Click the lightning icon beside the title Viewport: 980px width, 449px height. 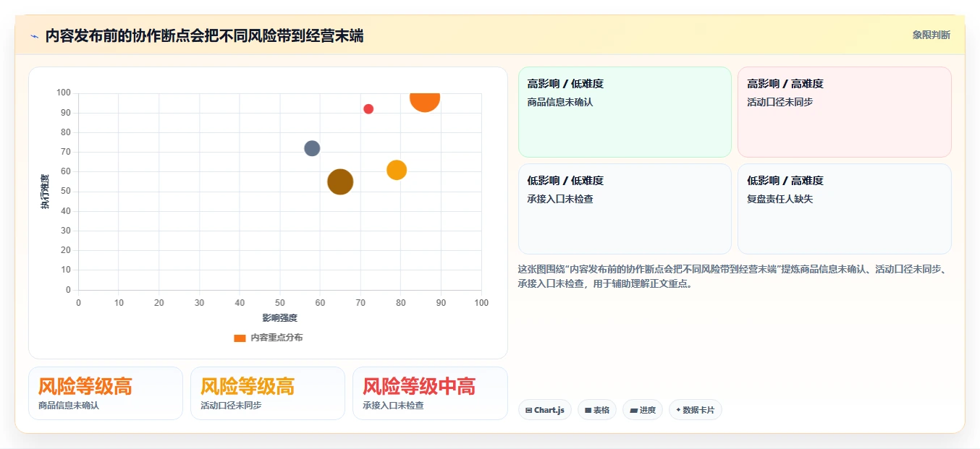pyautogui.click(x=34, y=35)
